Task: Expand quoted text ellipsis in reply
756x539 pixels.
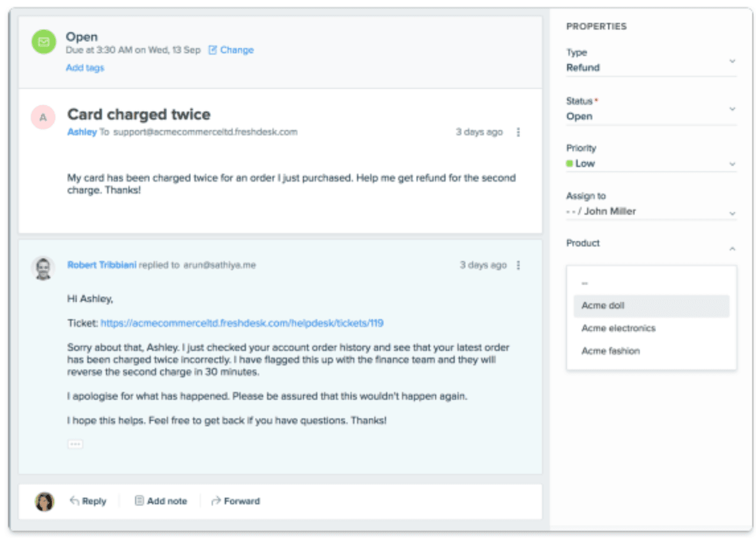Action: point(75,444)
